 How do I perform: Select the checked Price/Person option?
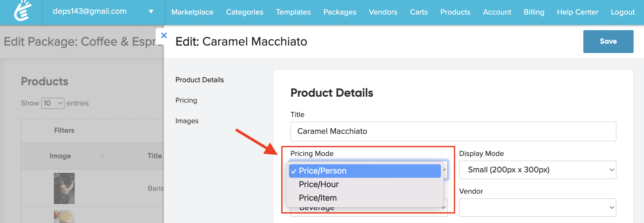[x=323, y=171]
